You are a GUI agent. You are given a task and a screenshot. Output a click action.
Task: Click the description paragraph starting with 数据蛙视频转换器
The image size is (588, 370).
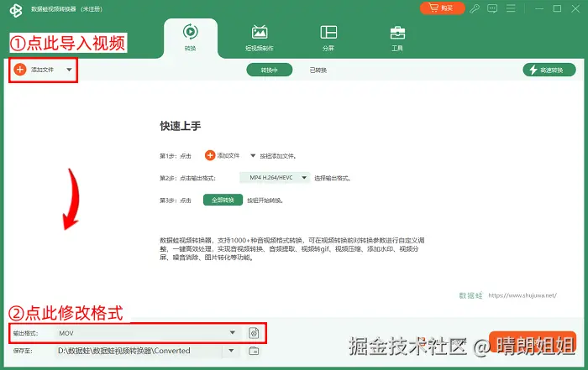pos(291,248)
